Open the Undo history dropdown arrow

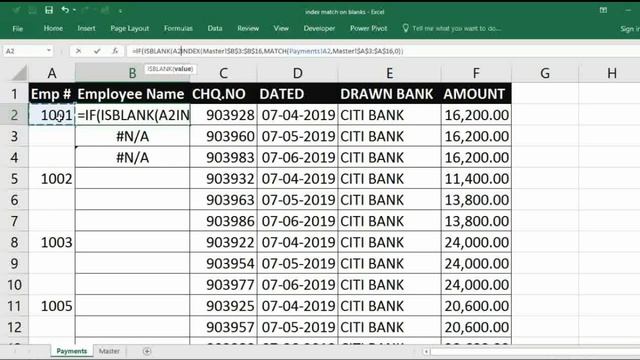[x=74, y=10]
